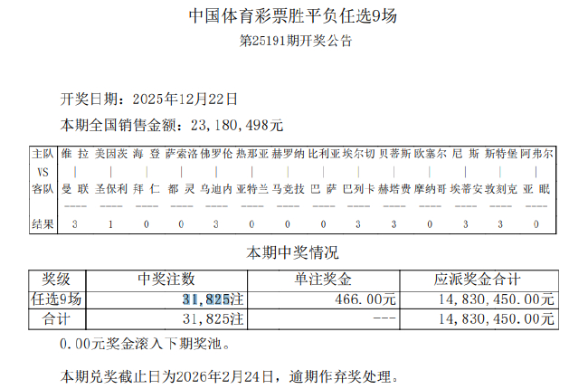Select home team 萨索洛
588x389 pixels.
click(182, 154)
